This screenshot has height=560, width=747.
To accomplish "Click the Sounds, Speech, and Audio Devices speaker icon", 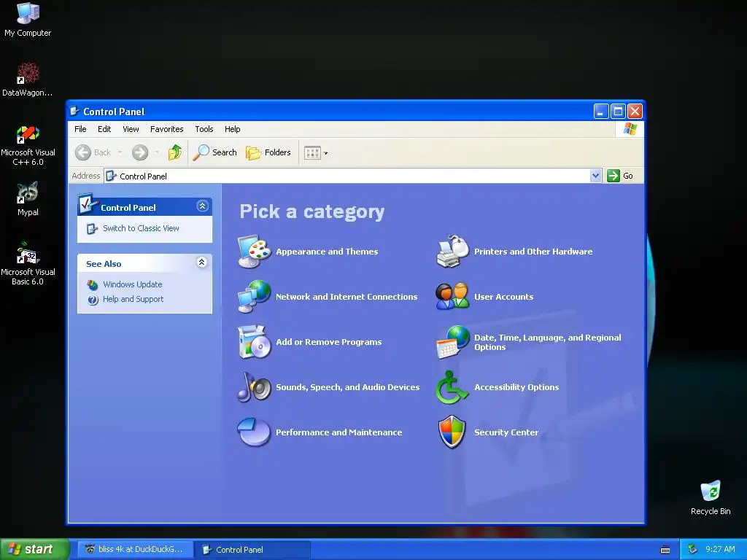I will pyautogui.click(x=254, y=387).
